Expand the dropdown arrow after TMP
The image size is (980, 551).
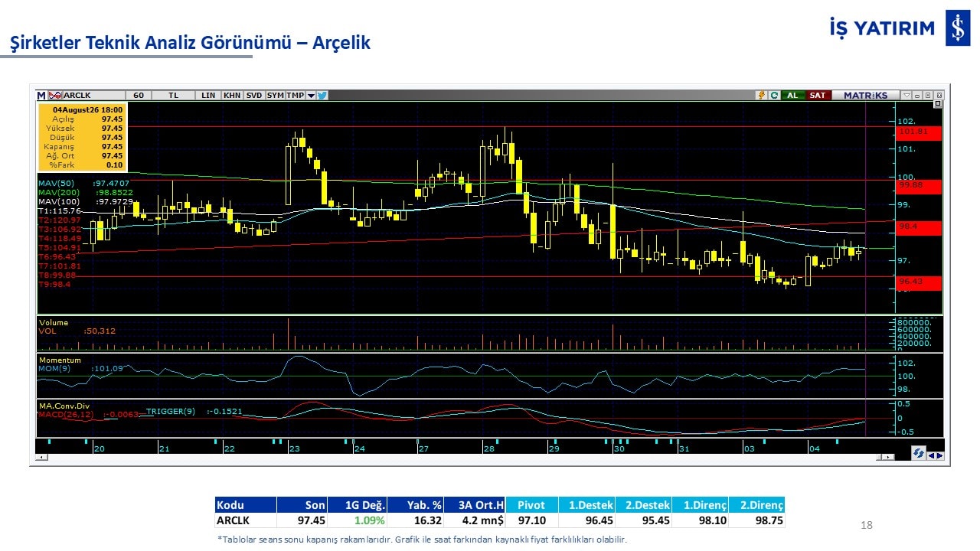pos(311,96)
